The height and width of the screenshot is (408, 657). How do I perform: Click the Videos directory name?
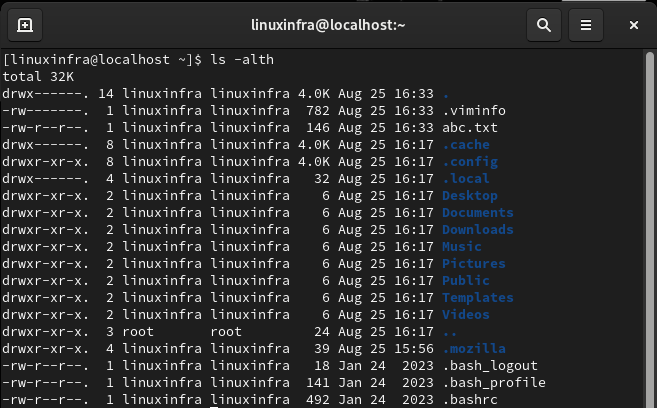(x=466, y=315)
